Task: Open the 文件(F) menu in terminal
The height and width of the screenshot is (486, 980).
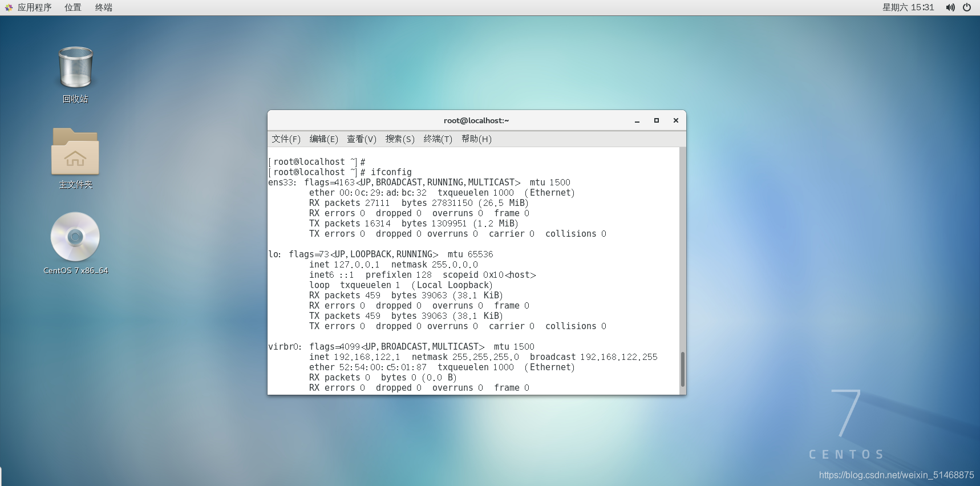Action: click(286, 139)
